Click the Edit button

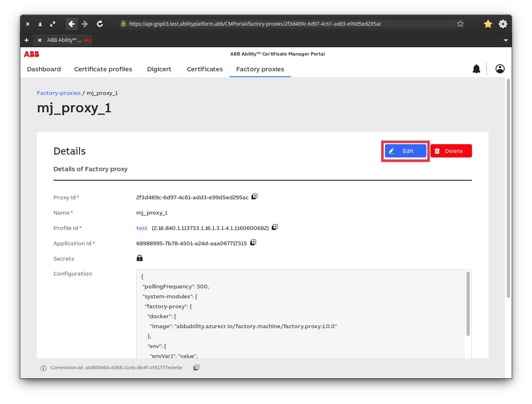point(406,151)
